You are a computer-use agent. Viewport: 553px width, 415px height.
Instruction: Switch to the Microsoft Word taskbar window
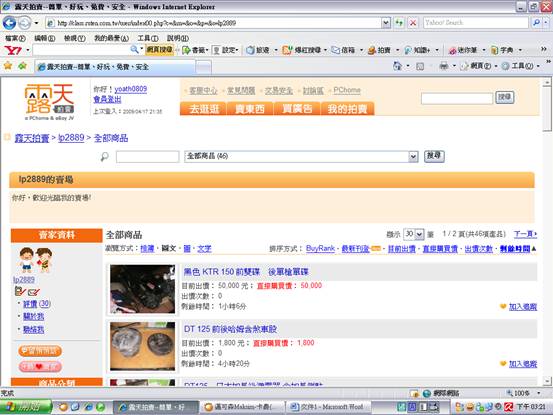[327, 407]
